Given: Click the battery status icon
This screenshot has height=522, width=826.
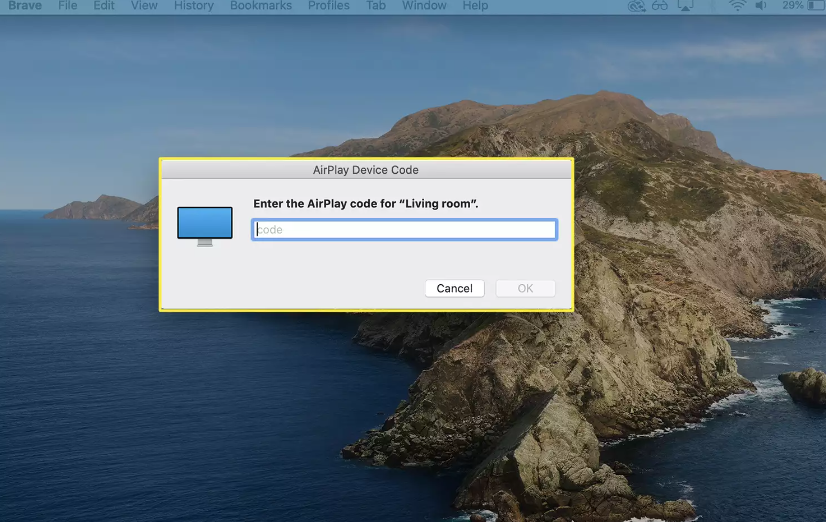Looking at the screenshot, I should tap(816, 6).
